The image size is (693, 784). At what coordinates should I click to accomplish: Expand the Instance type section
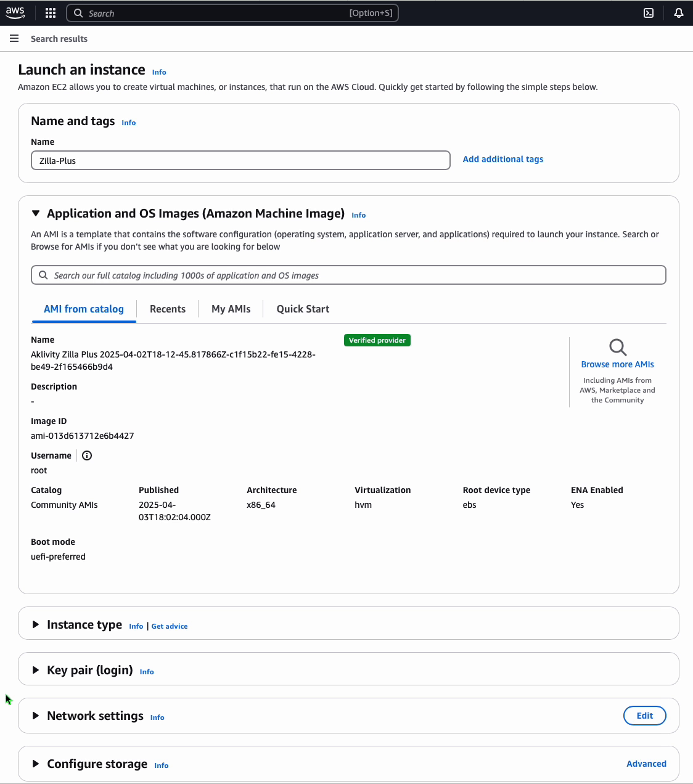click(x=36, y=624)
